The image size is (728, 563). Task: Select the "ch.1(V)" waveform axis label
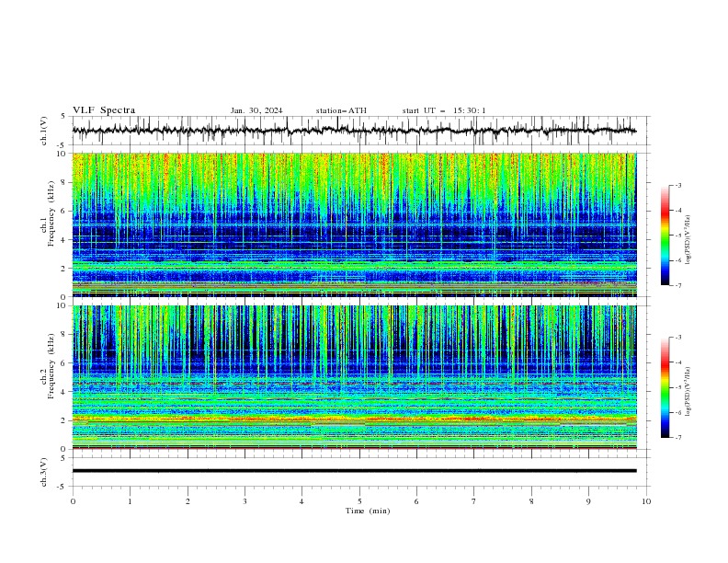44,131
